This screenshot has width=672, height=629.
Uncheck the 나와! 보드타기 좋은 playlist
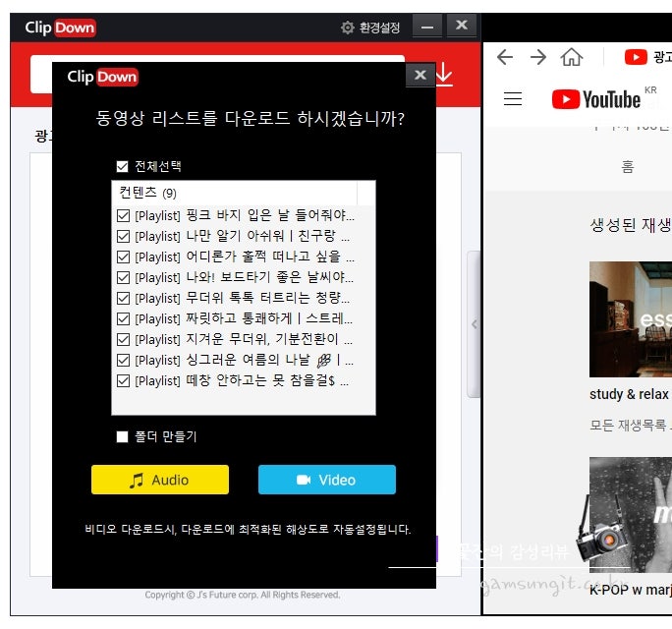[123, 277]
